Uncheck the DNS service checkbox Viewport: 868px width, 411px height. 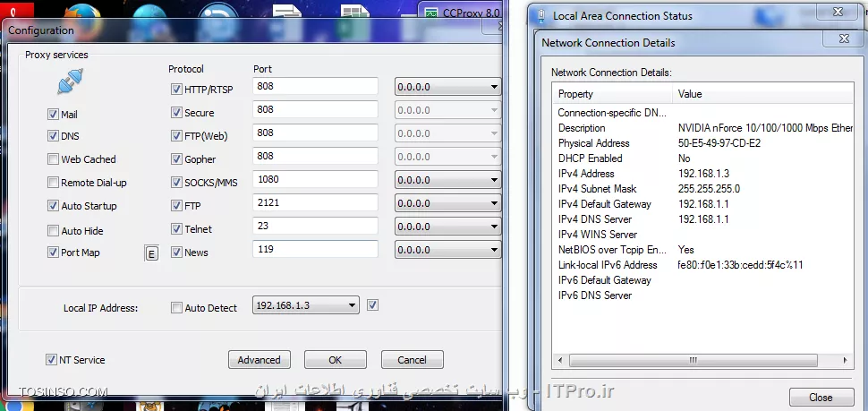click(53, 136)
